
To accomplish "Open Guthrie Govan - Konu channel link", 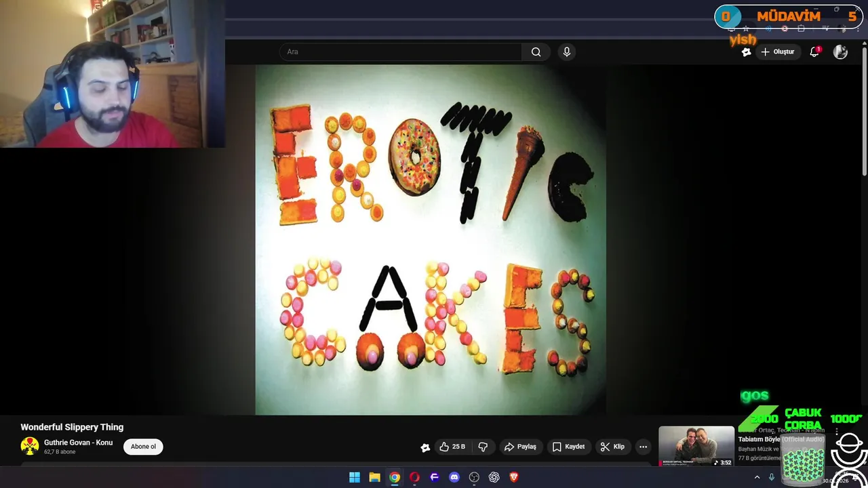I will tap(78, 443).
